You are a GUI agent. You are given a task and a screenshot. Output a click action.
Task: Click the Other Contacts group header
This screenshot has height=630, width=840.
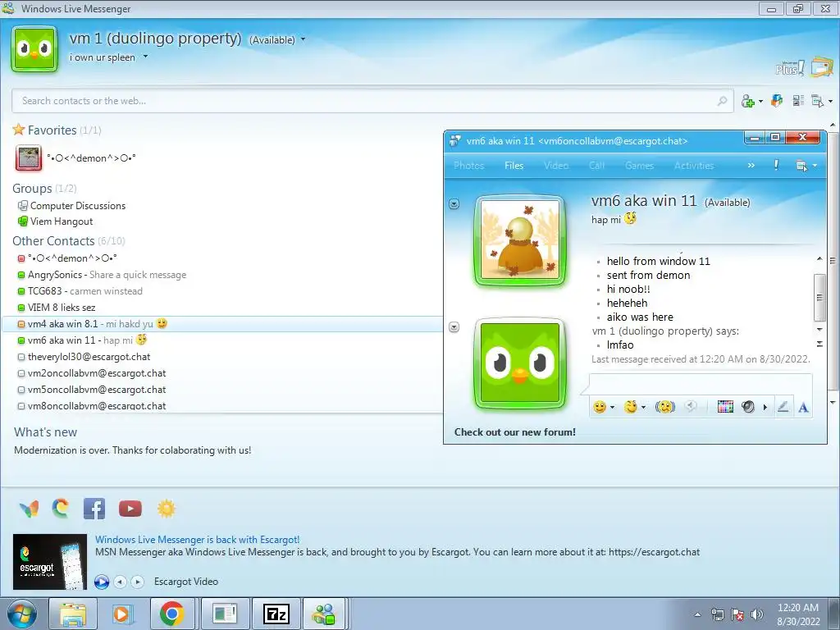tap(69, 241)
